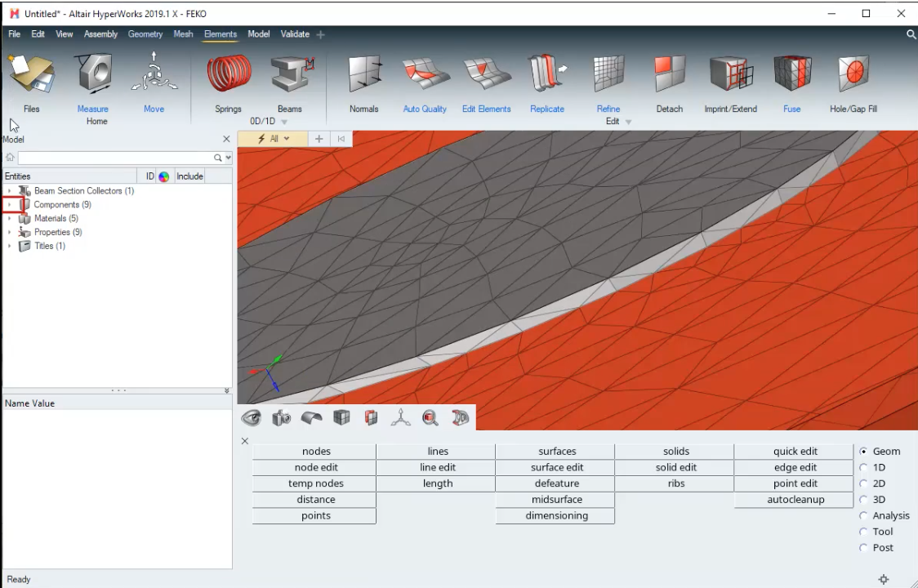This screenshot has width=918, height=588.
Task: Click the color wheel column header
Action: [x=163, y=176]
